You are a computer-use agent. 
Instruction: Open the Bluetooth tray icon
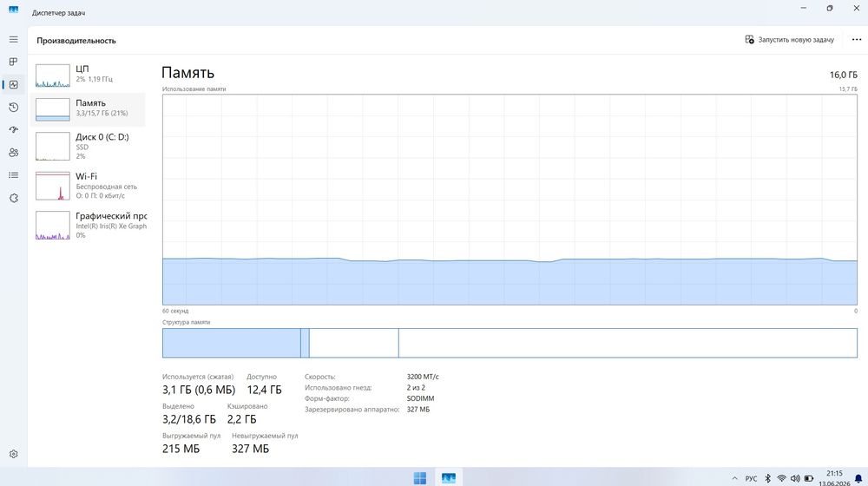click(768, 478)
